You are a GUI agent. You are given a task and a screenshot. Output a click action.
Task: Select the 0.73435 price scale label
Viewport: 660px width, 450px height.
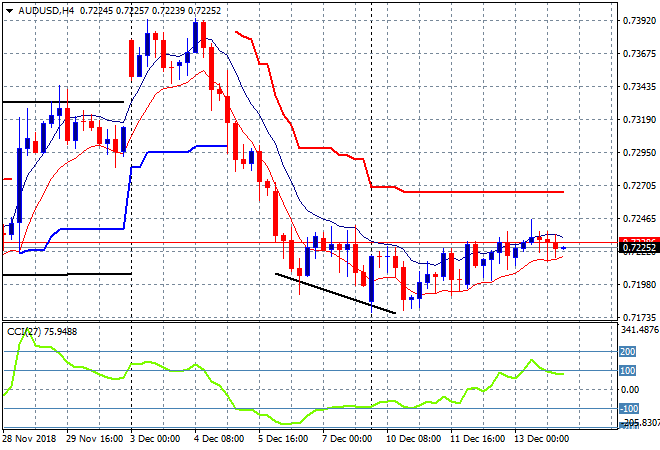[639, 87]
